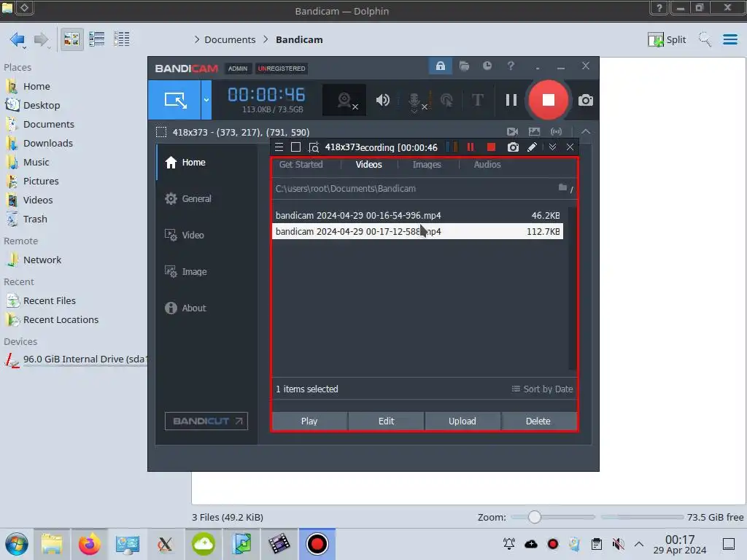Expand overlay bar double-chevron
747x560 pixels.
click(x=552, y=147)
